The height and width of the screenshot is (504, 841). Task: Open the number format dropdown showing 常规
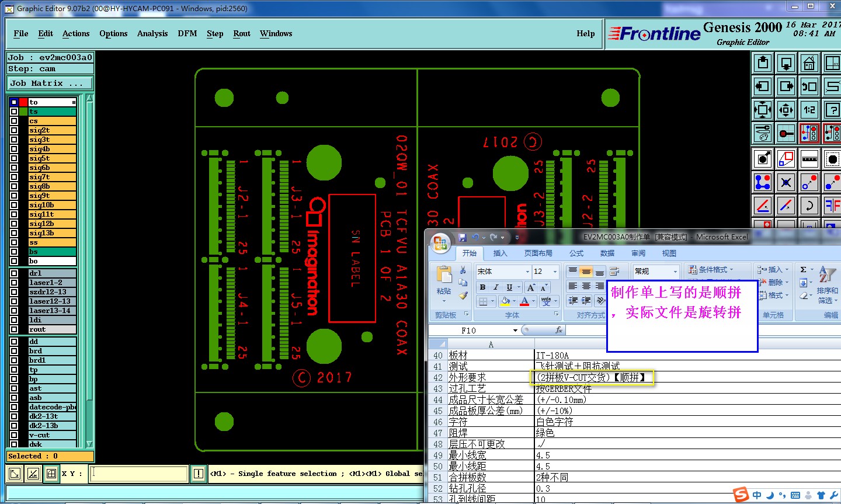coord(675,272)
